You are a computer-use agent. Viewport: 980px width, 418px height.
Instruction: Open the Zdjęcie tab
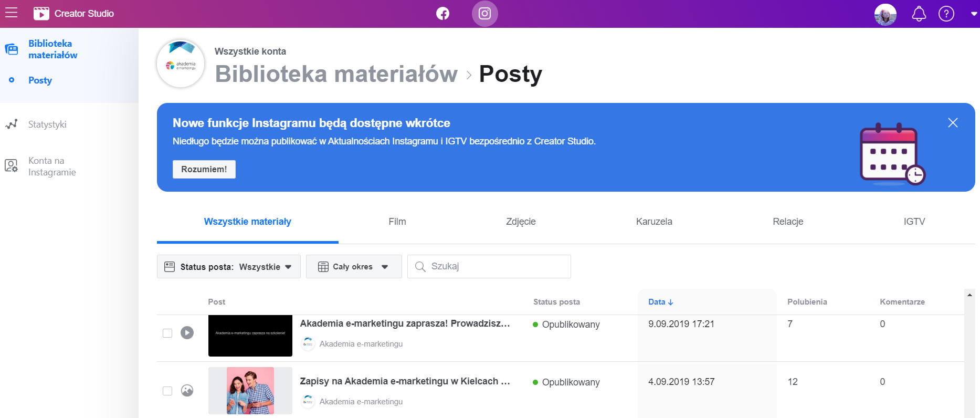pos(521,222)
